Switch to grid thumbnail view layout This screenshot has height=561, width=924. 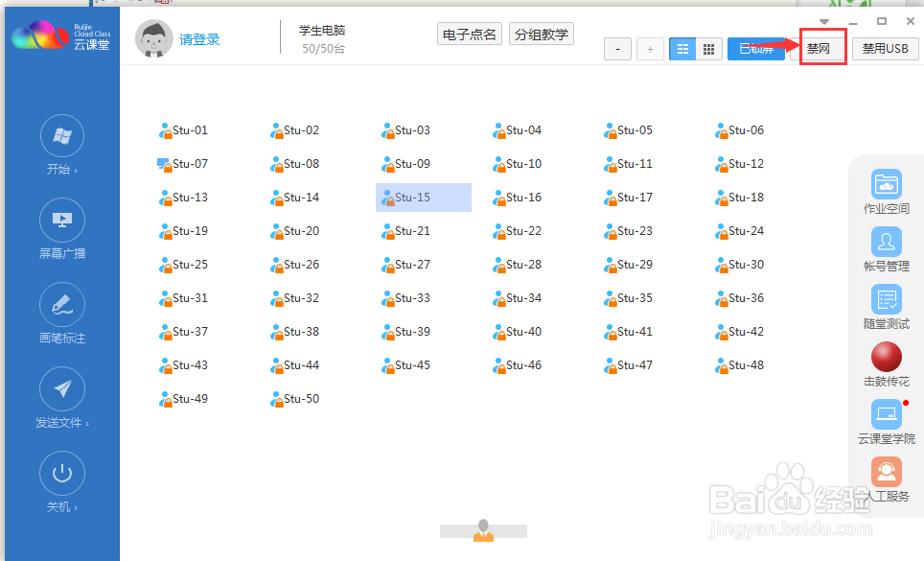point(709,49)
